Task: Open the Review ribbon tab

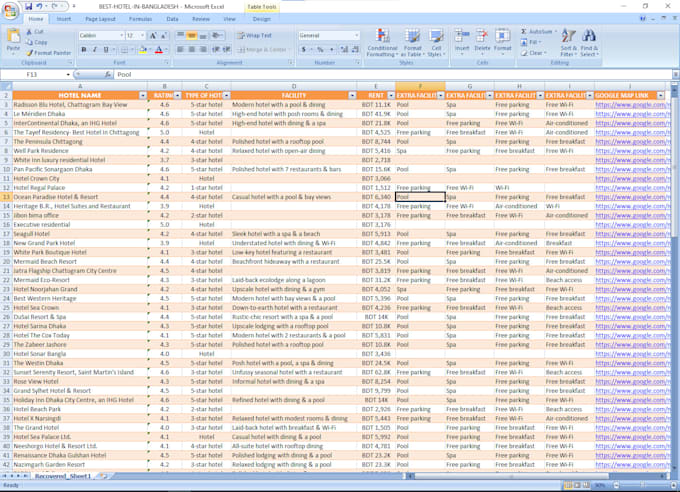Action: click(x=201, y=19)
